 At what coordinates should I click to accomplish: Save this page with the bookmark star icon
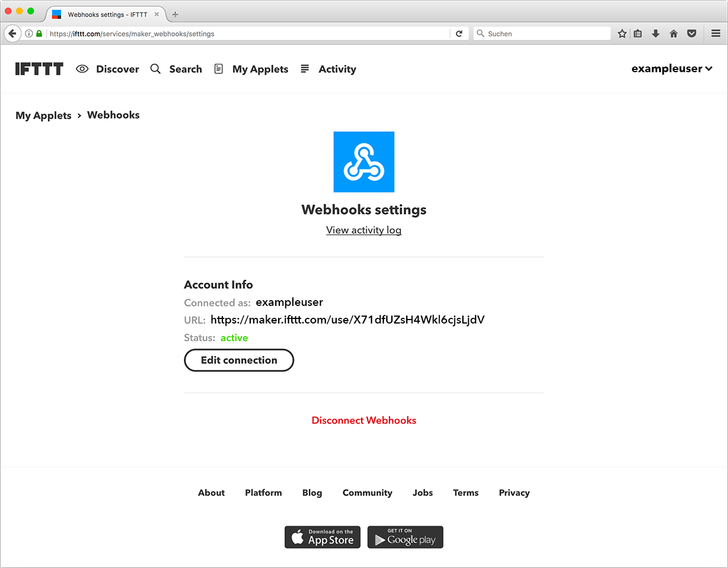pyautogui.click(x=622, y=34)
